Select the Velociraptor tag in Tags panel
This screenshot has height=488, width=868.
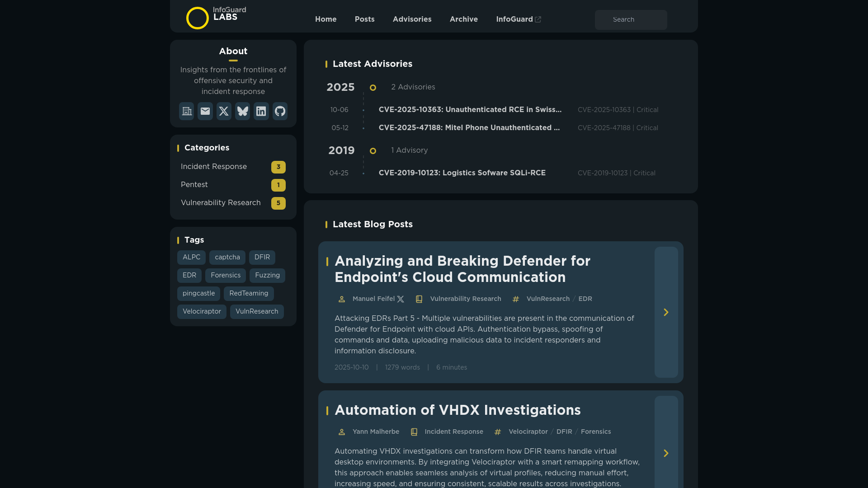click(x=202, y=311)
